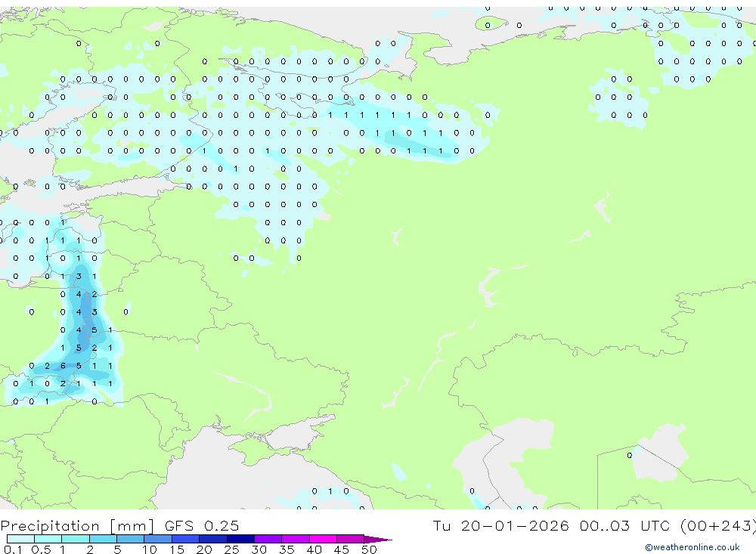Click the 'Precipitation [mm]' title text
The width and height of the screenshot is (756, 554).
tap(77, 526)
